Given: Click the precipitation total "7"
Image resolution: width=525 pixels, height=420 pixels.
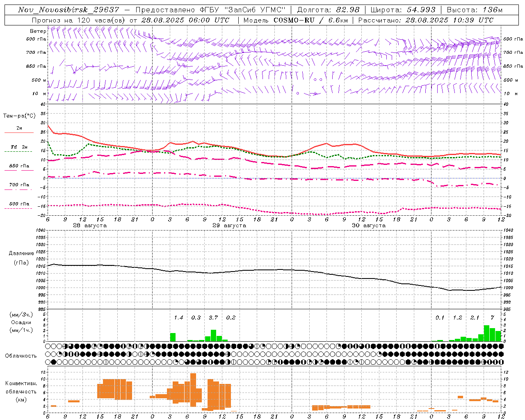Looking at the screenshot, I should tap(493, 317).
